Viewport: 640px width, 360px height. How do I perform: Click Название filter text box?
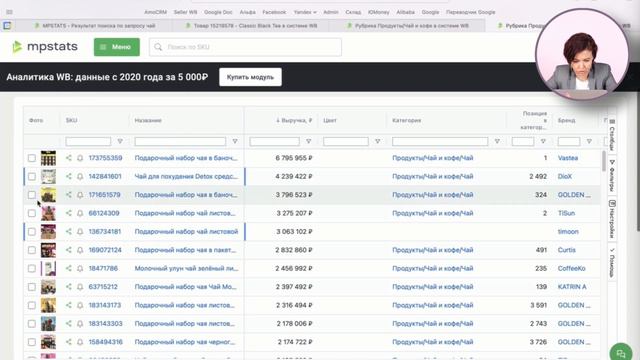click(180, 141)
